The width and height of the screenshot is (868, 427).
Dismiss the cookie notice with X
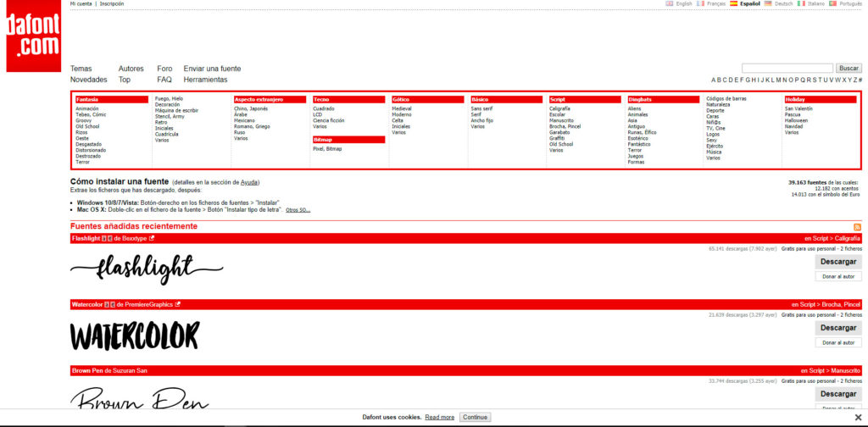(858, 418)
